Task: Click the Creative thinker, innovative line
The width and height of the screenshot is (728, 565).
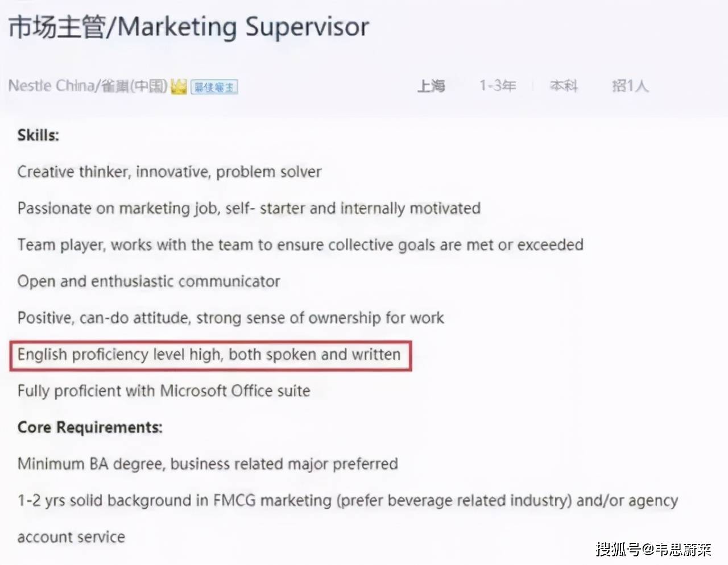Action: tap(169, 172)
